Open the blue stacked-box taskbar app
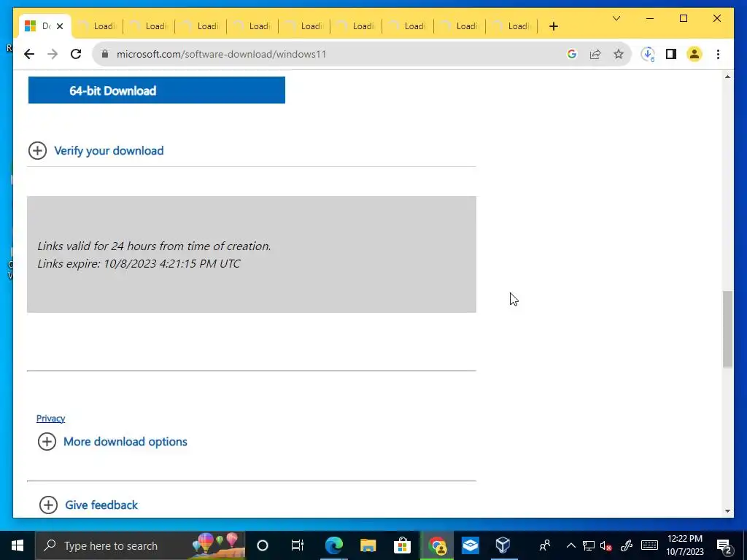This screenshot has width=747, height=560. point(471,545)
